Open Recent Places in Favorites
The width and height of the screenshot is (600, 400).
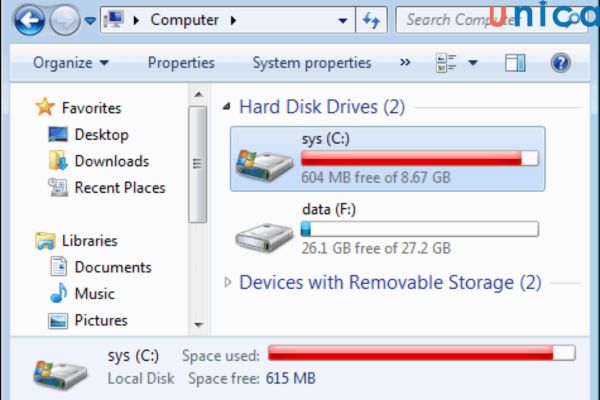click(119, 188)
